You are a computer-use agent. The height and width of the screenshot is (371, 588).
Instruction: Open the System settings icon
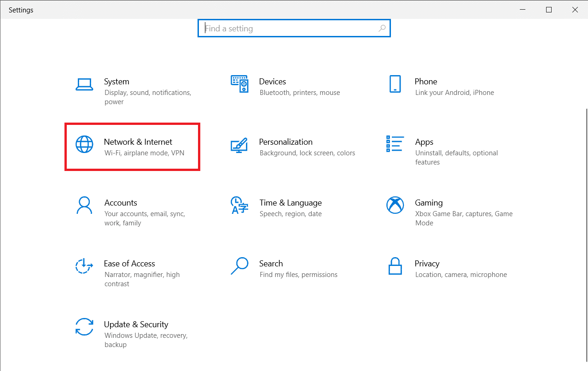coord(84,84)
